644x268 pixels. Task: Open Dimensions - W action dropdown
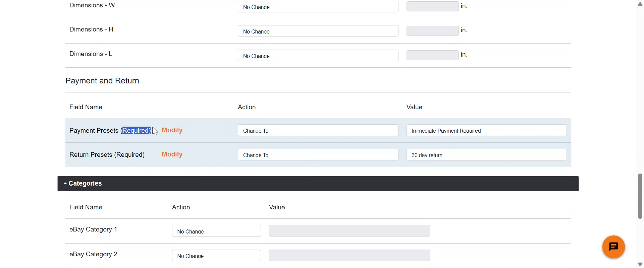[318, 7]
